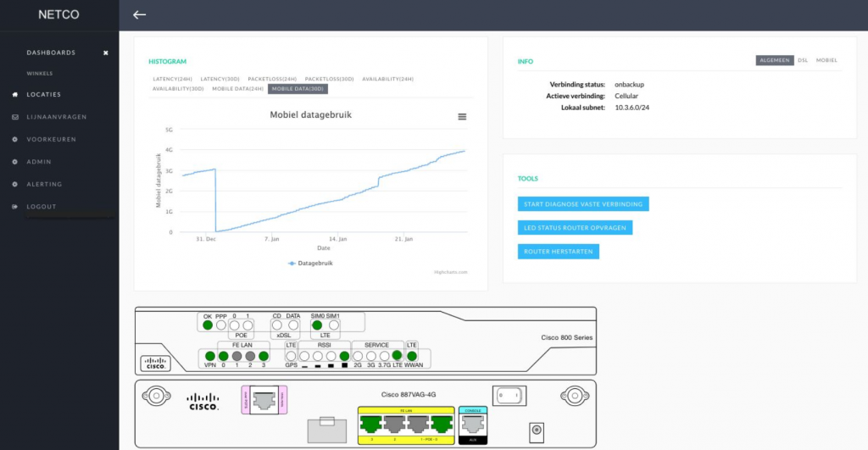Click the power jack on the router back
This screenshot has width=868, height=450.
click(x=537, y=431)
